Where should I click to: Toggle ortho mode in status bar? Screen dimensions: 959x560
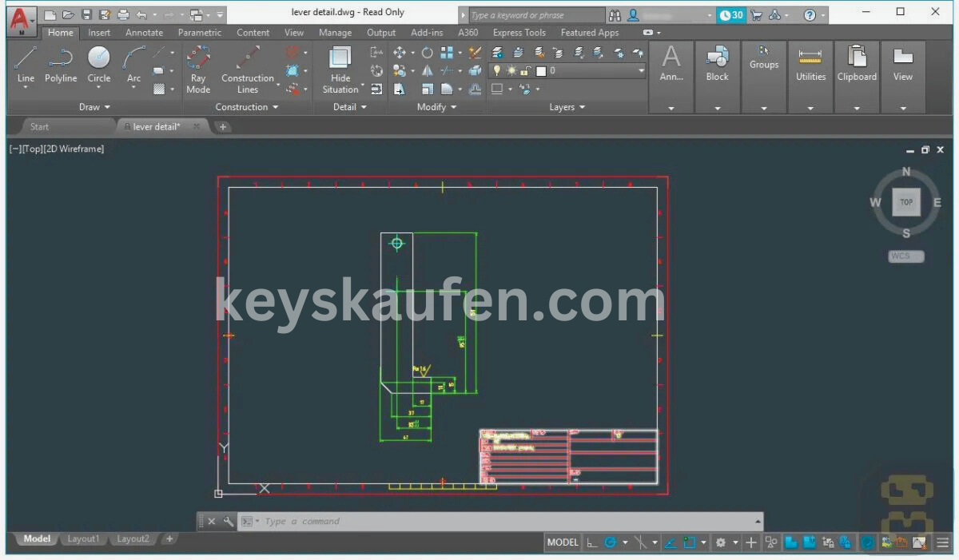[591, 542]
